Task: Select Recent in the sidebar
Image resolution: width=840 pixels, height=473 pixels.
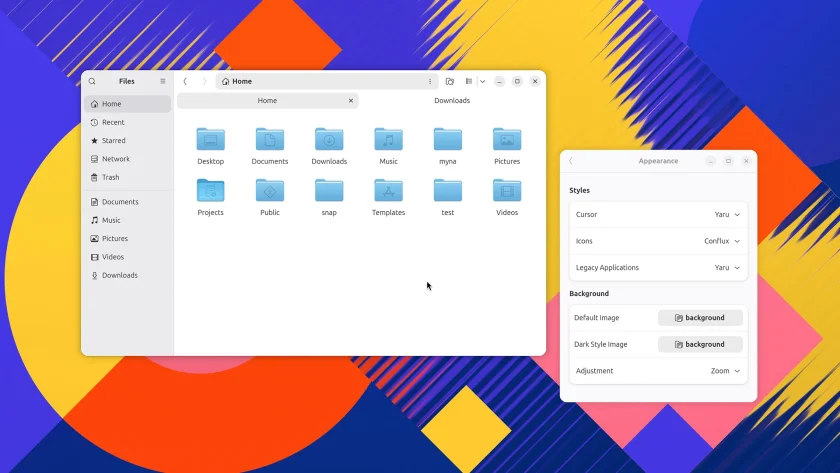Action: [x=128, y=122]
